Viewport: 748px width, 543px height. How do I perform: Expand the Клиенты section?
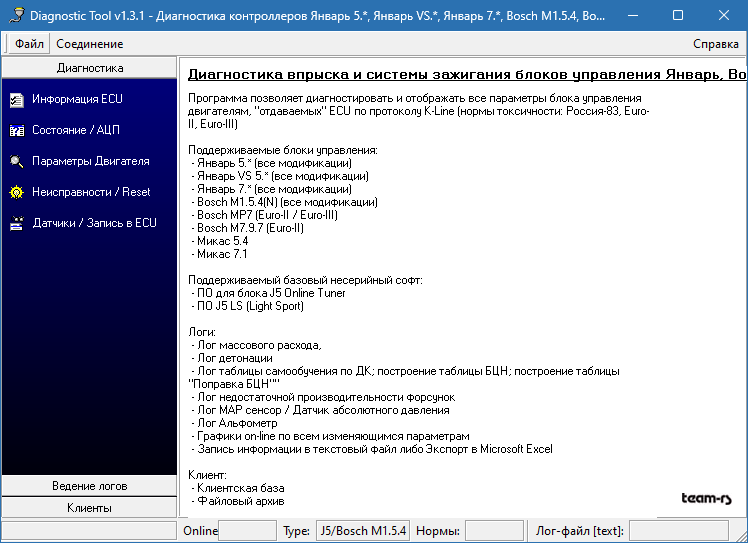click(90, 508)
